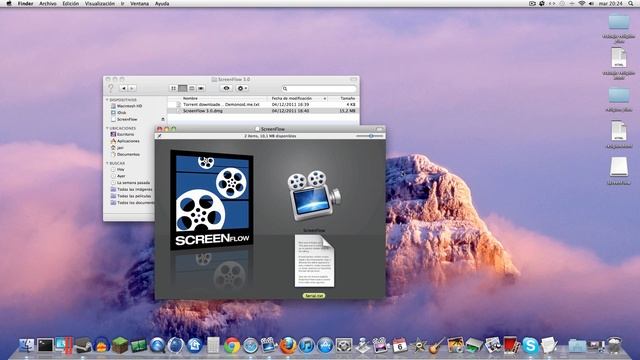
Task: Click the ScreenFlow box artwork in the disk image
Action: tap(211, 200)
